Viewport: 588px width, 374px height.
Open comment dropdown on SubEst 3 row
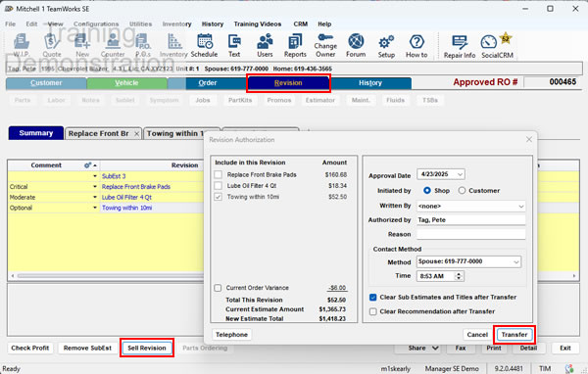(95, 176)
